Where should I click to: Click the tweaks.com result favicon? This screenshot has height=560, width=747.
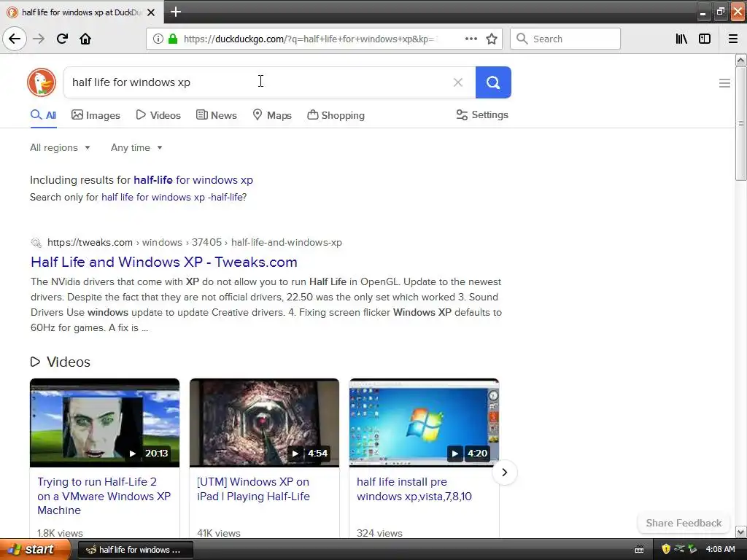tap(36, 242)
